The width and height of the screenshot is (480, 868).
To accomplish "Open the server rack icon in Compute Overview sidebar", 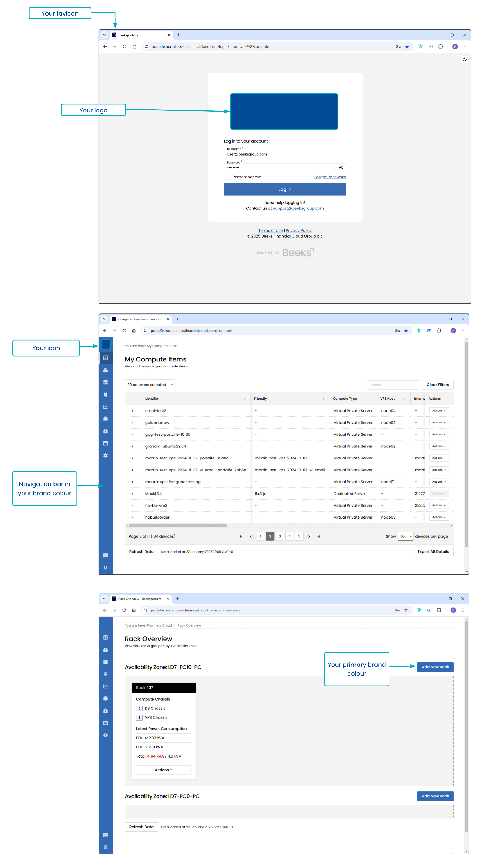I will pyautogui.click(x=106, y=382).
